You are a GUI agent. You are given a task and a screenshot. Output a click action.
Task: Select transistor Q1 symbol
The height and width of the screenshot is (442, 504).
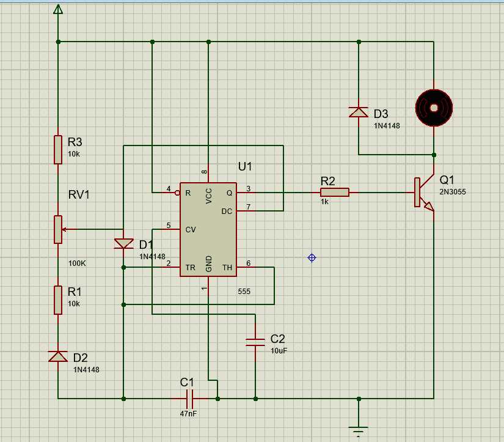pos(424,193)
